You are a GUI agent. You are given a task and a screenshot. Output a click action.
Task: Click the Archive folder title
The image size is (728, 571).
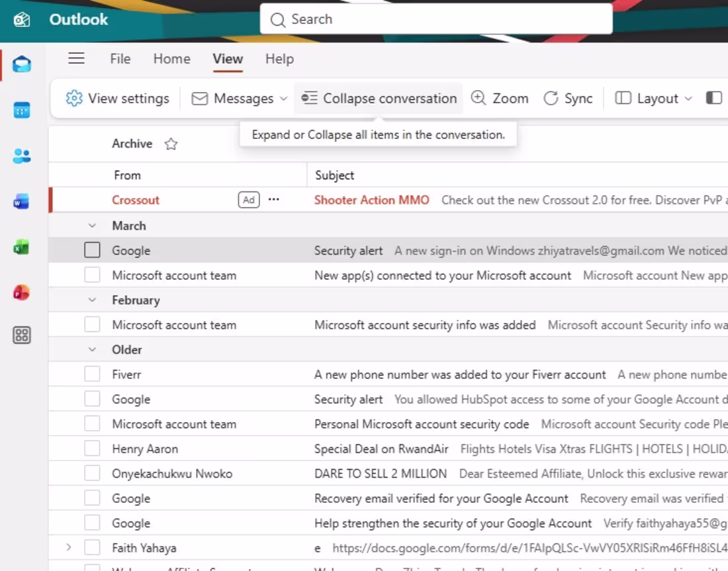pos(132,144)
